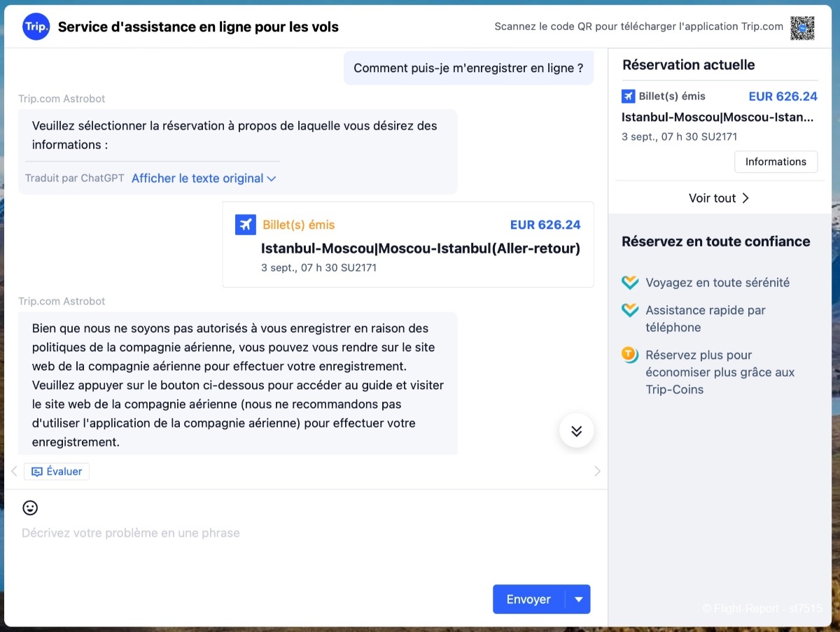The height and width of the screenshot is (632, 840).
Task: Open the emoji picker smiley icon
Action: pos(30,507)
